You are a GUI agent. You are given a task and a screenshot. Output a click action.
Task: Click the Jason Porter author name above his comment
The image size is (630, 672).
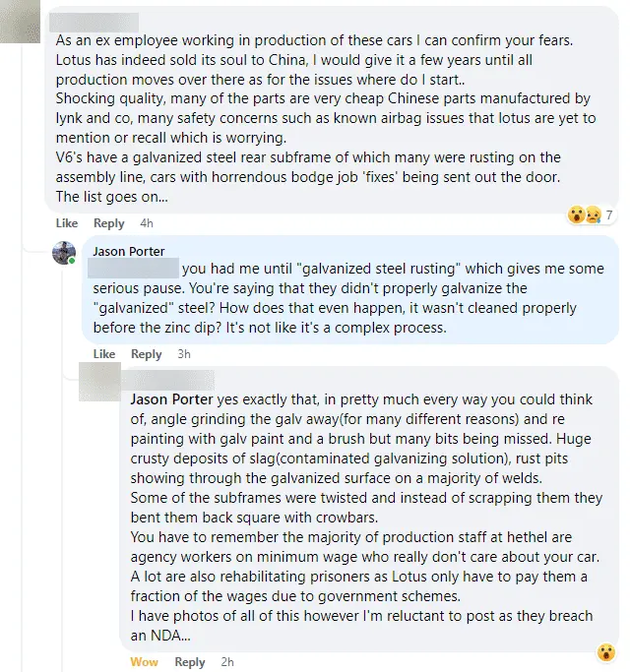(128, 251)
